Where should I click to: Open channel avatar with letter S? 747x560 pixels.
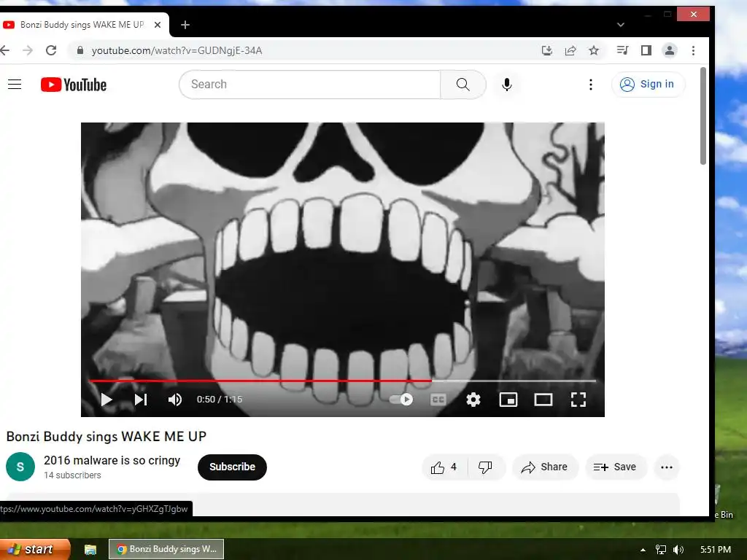pos(20,467)
